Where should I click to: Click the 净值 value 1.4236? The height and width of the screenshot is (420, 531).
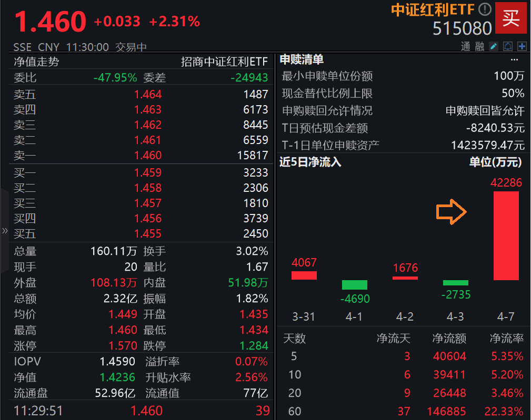117,377
